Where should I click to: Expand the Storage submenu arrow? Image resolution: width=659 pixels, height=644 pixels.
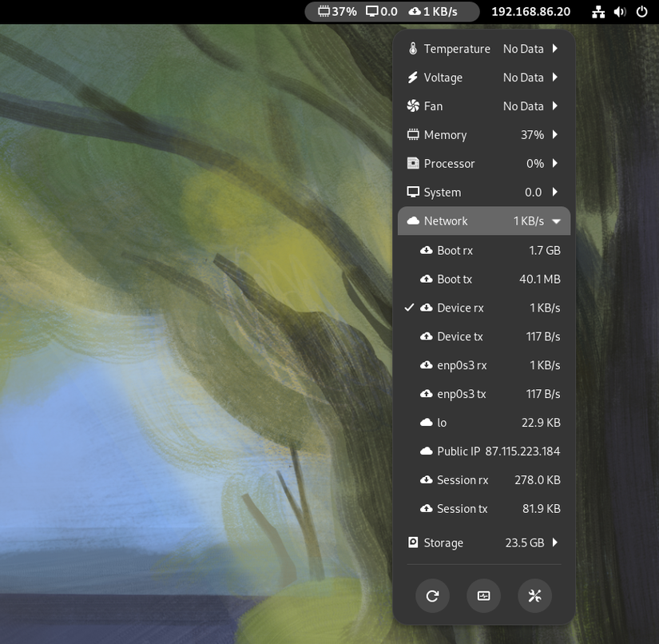tap(555, 543)
